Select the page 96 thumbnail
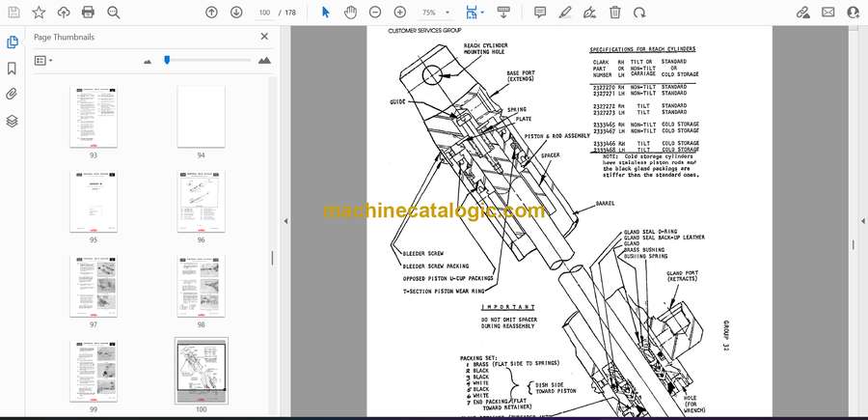868x420 pixels. [201, 202]
